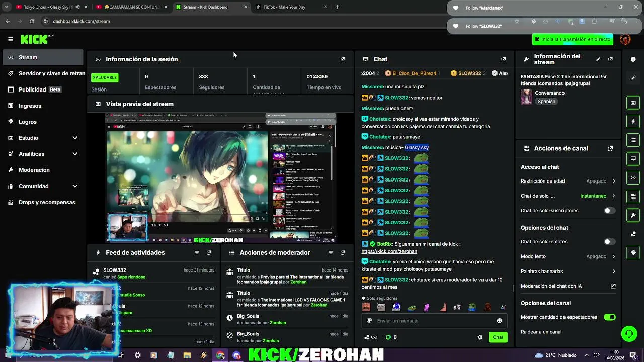Pop out the Información del stream panel
The width and height of the screenshot is (644, 362).
pyautogui.click(x=610, y=59)
